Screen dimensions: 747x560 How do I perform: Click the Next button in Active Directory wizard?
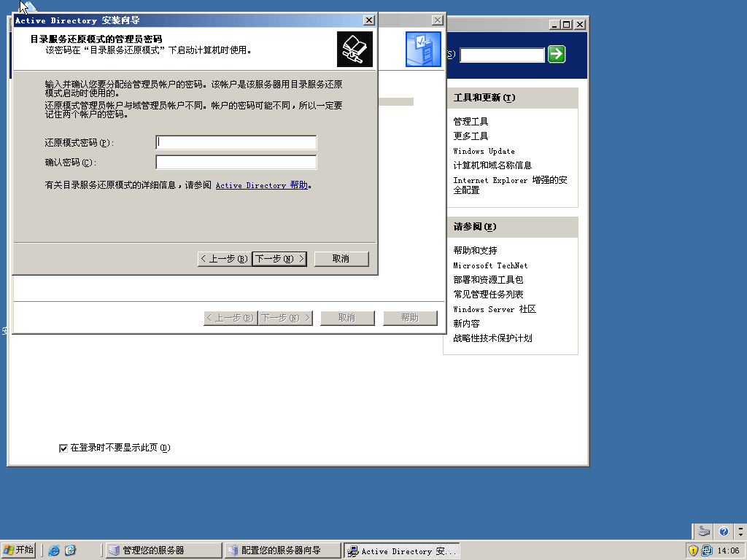click(279, 259)
